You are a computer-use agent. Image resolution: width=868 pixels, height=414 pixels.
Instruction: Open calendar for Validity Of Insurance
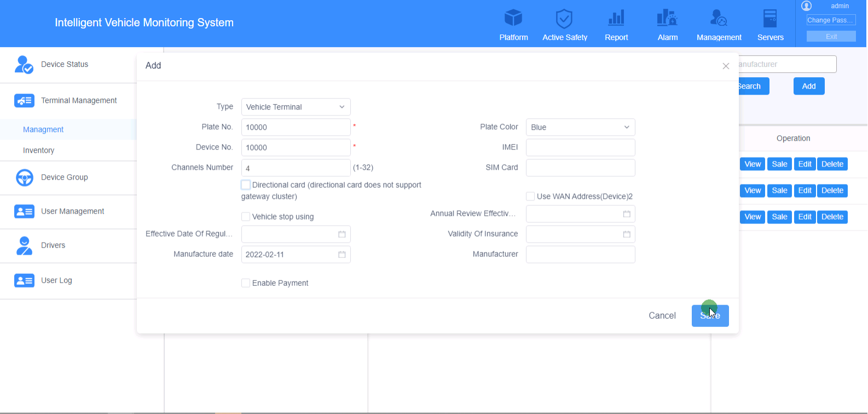(627, 234)
